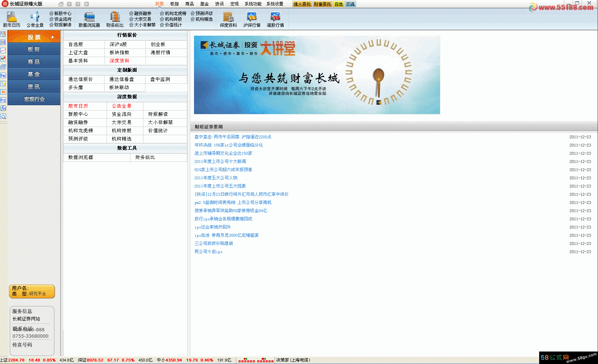Open the 系统设置 menu
The height and width of the screenshot is (364, 598).
coord(275,4)
